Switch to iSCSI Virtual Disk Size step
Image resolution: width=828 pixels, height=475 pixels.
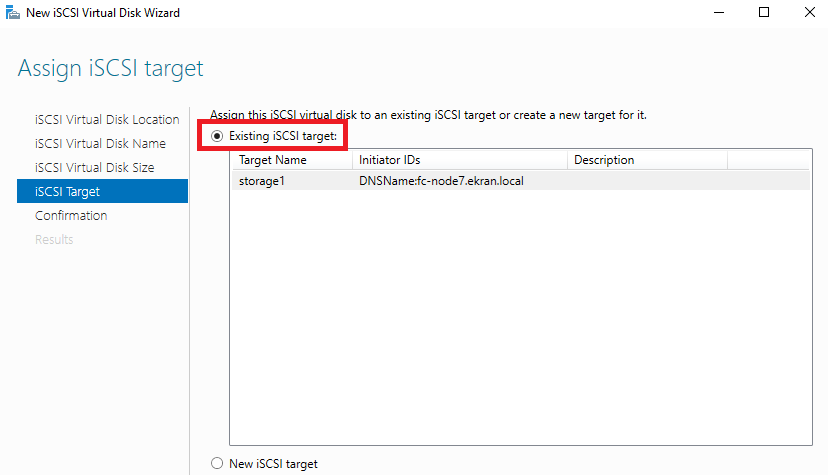[94, 168]
